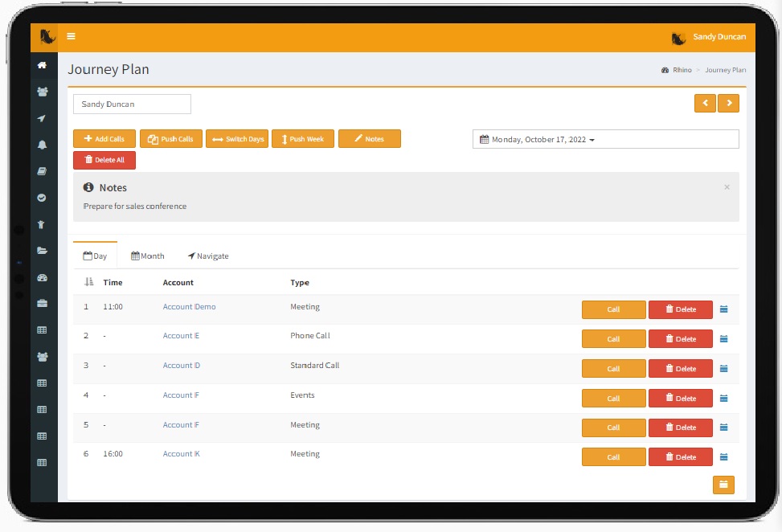The height and width of the screenshot is (532, 782).
Task: Click the calendar icon on the Account E row
Action: pos(724,339)
